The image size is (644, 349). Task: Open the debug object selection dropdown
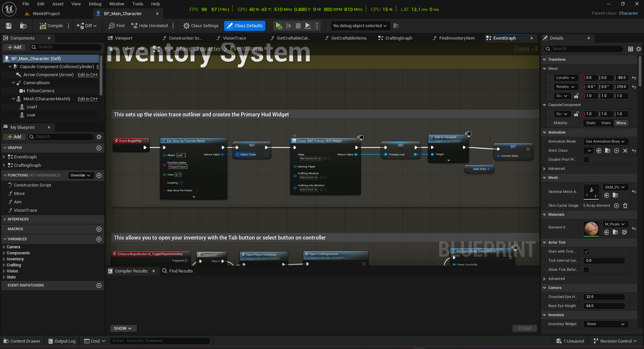(360, 26)
